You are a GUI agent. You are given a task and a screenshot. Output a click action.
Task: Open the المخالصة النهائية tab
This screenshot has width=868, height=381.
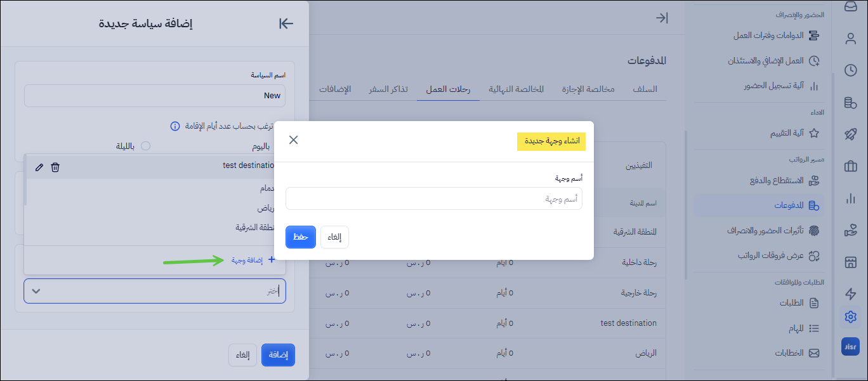tap(516, 89)
